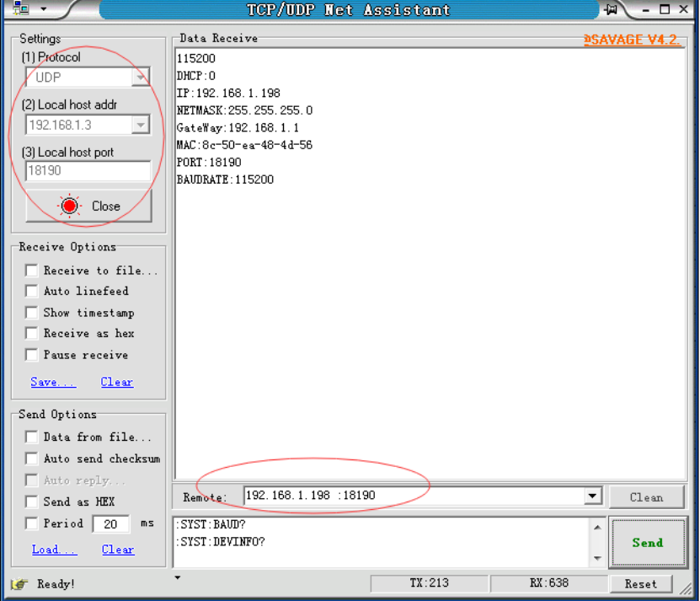Toggle Receive as hex checkbox
The image size is (700, 601).
click(32, 333)
